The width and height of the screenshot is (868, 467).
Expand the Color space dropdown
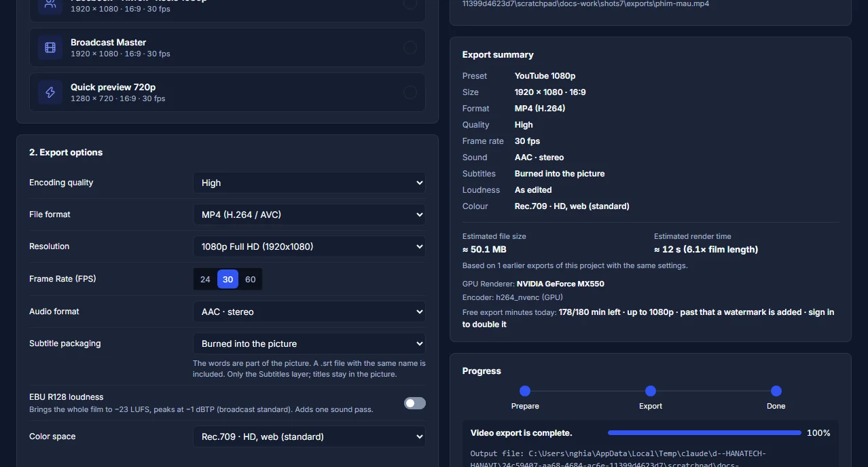(309, 436)
